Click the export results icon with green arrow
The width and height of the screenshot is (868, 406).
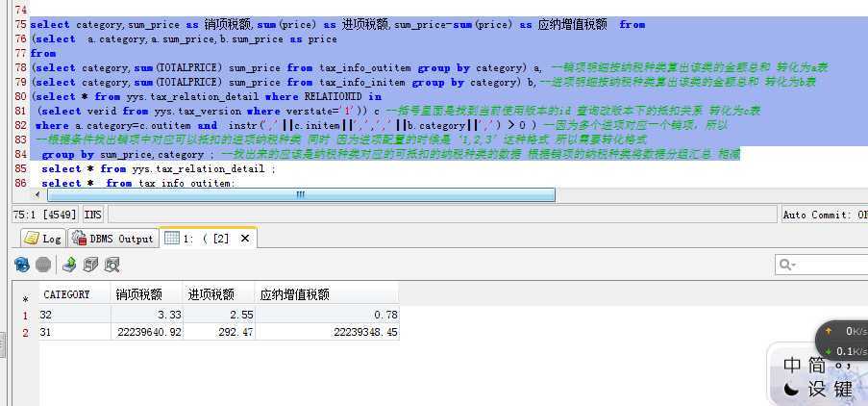[68, 266]
